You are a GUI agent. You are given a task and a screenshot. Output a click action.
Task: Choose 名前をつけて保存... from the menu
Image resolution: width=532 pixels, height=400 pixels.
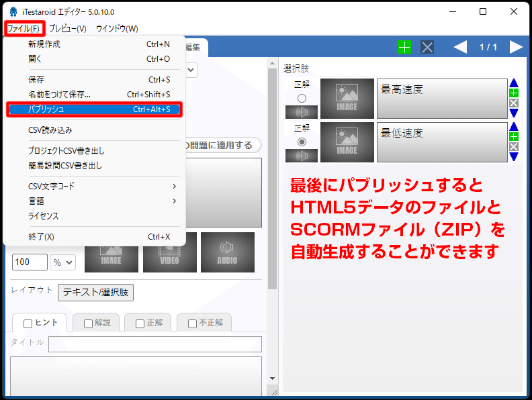[99, 95]
